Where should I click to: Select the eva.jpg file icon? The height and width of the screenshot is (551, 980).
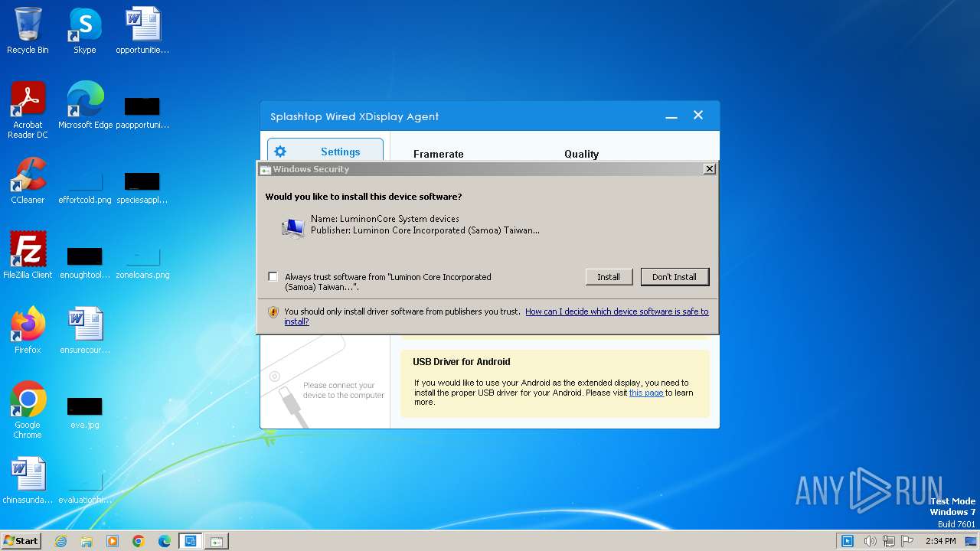[85, 412]
